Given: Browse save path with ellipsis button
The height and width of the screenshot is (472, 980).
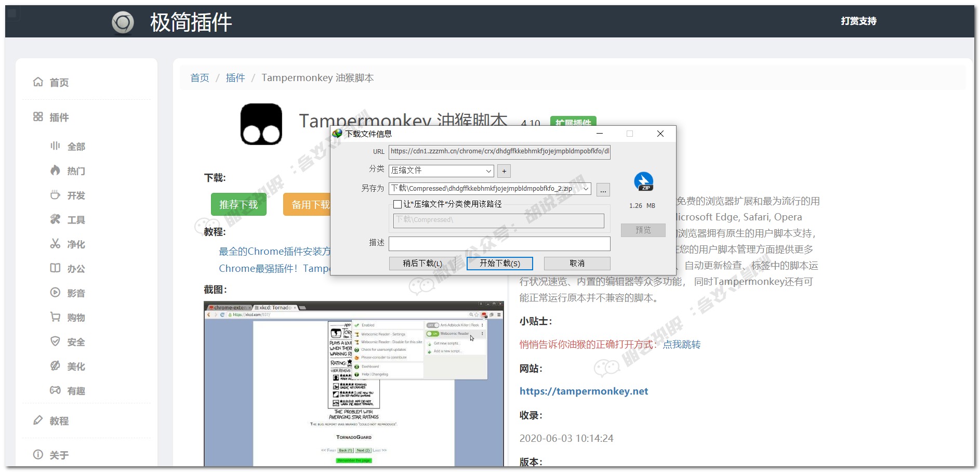Looking at the screenshot, I should (x=603, y=190).
